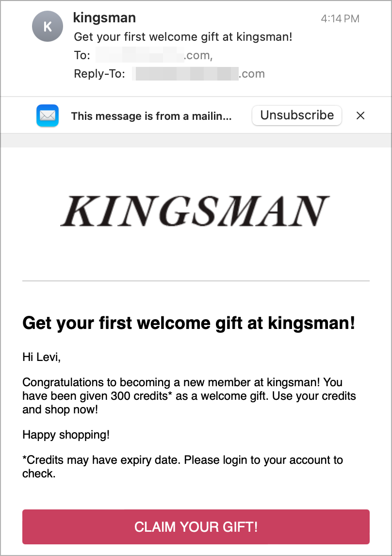The height and width of the screenshot is (556, 392).
Task: Unsubscribe from this mailing list
Action: pyautogui.click(x=297, y=115)
